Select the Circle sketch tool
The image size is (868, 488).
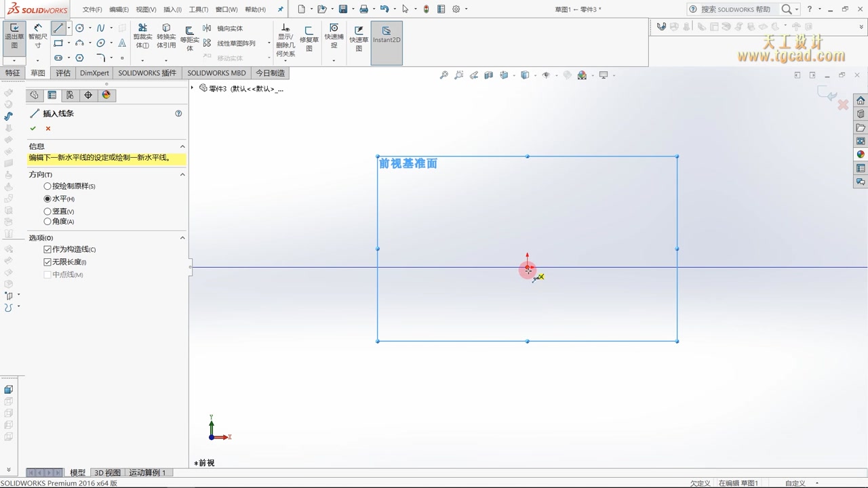[x=79, y=28]
